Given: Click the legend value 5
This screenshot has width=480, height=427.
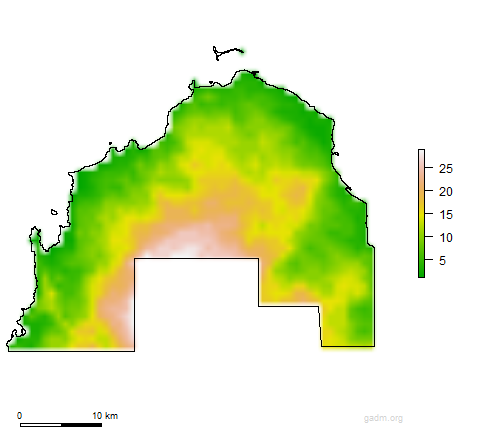Looking at the screenshot, I should coord(442,261).
